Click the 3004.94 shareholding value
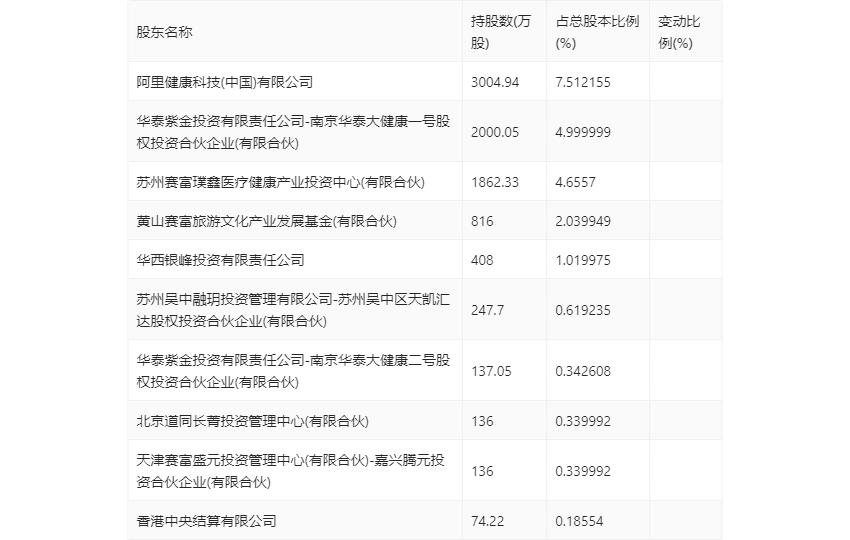The width and height of the screenshot is (850, 540). point(495,82)
